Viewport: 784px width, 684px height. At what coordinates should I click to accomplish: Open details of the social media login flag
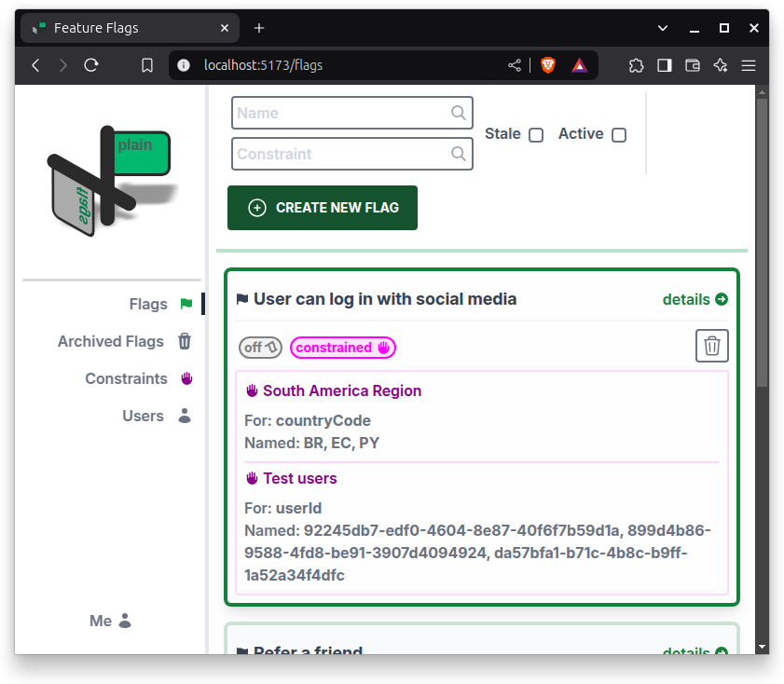(695, 299)
